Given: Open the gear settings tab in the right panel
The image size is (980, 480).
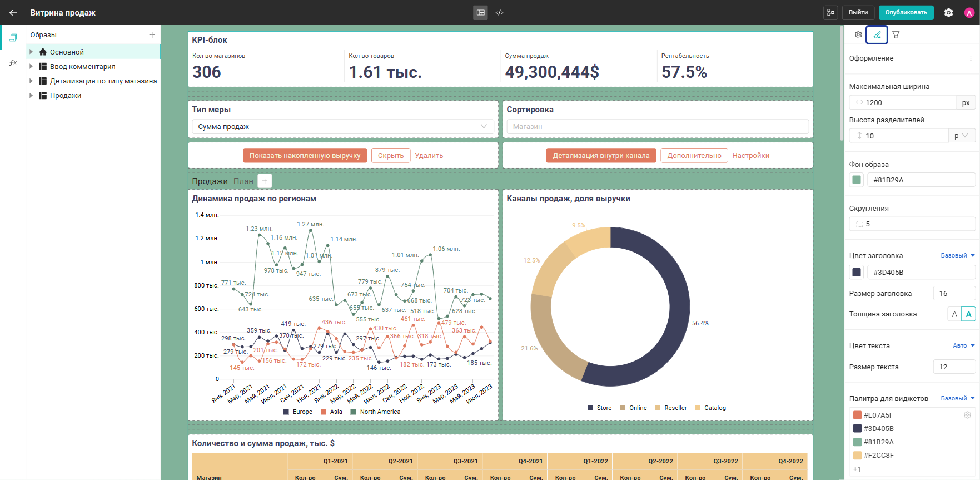Looking at the screenshot, I should (x=858, y=34).
